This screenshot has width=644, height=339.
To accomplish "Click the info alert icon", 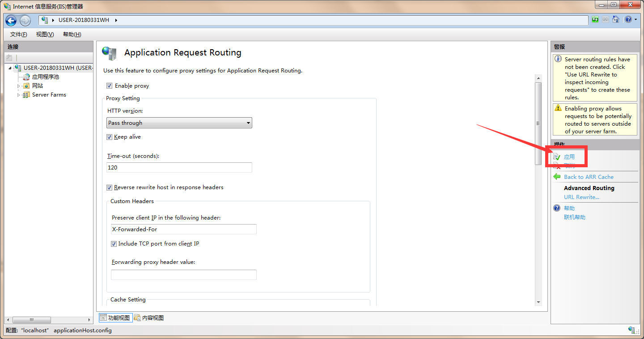I will 558,59.
